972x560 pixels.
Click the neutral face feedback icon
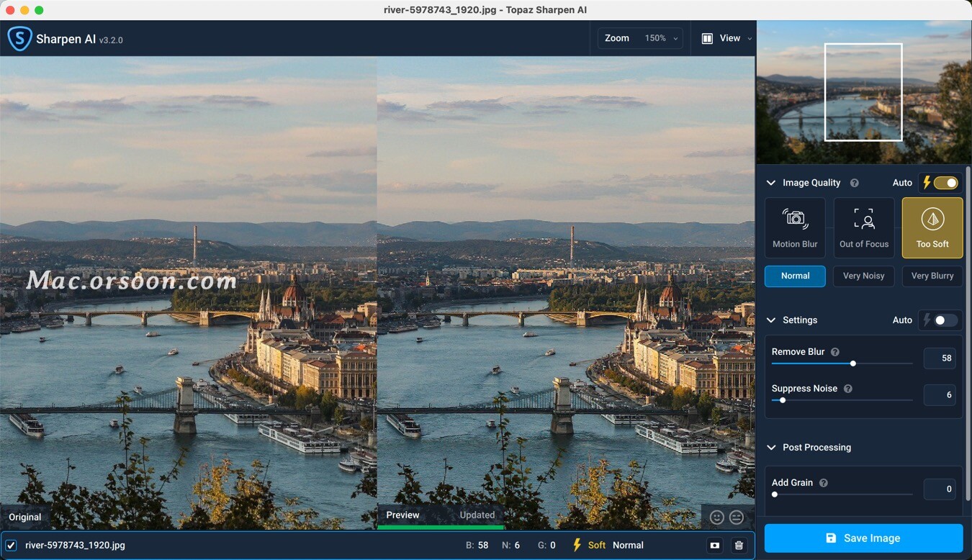coord(737,517)
